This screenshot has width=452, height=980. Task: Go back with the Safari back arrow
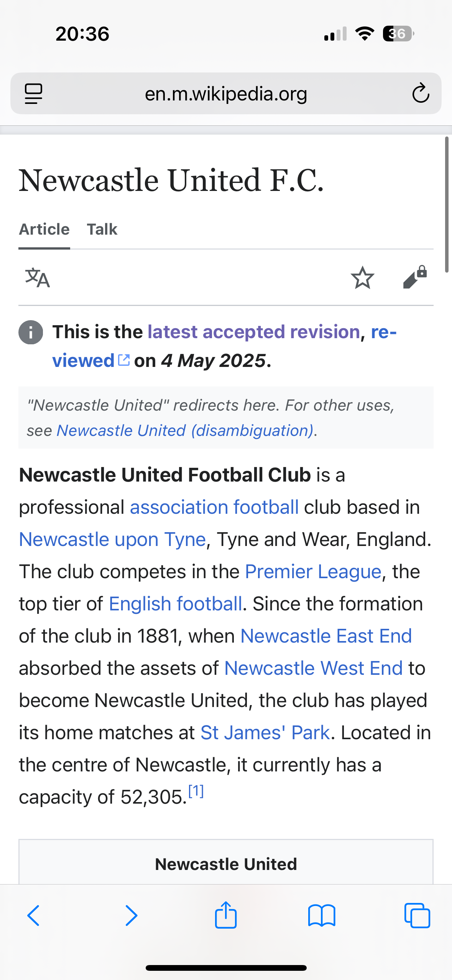point(34,916)
